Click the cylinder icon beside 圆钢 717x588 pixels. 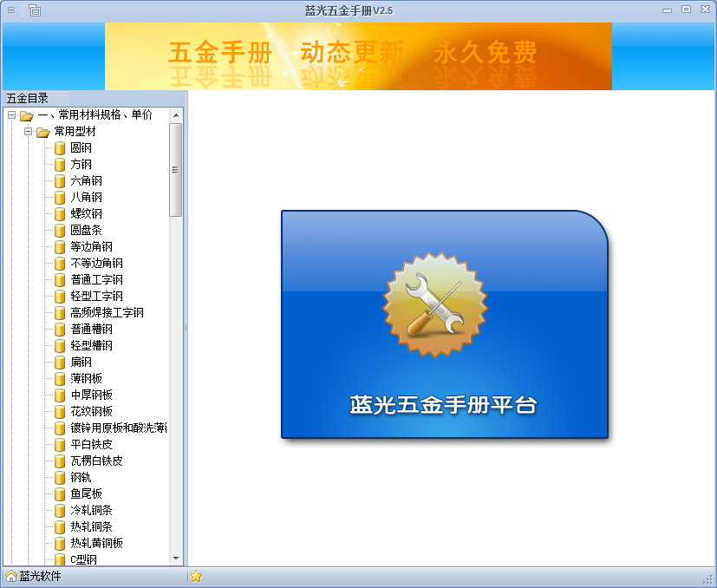60,147
